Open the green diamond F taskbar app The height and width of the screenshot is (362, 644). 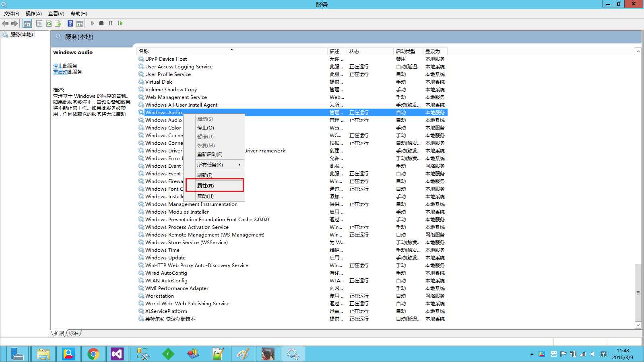168,354
